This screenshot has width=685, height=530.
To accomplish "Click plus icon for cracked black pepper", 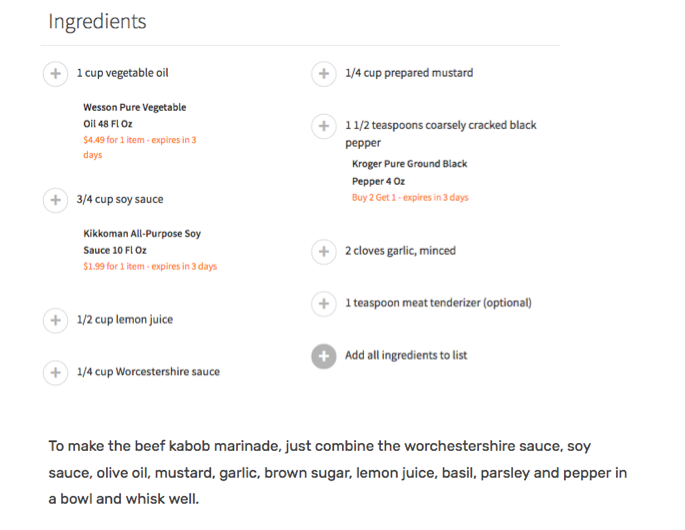I will coord(323,127).
